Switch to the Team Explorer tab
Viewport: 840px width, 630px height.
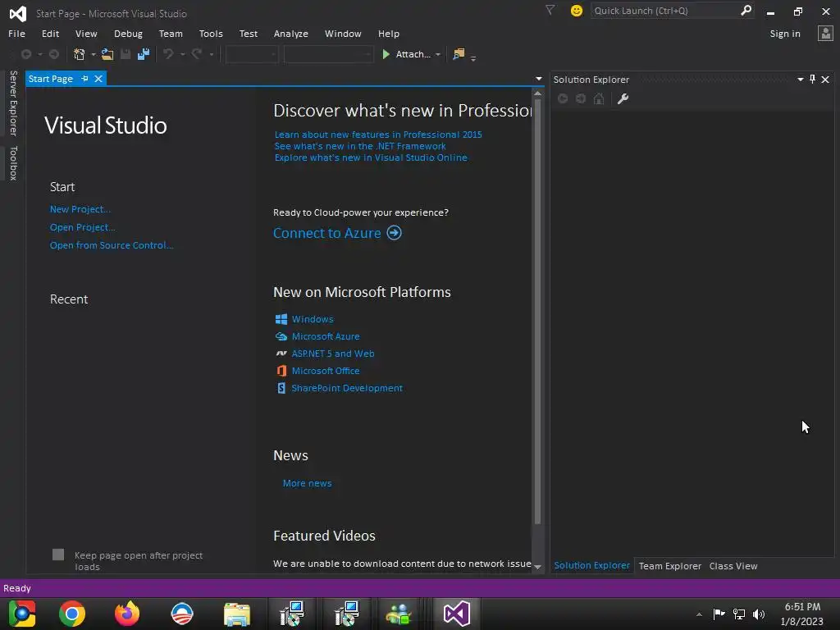point(669,566)
